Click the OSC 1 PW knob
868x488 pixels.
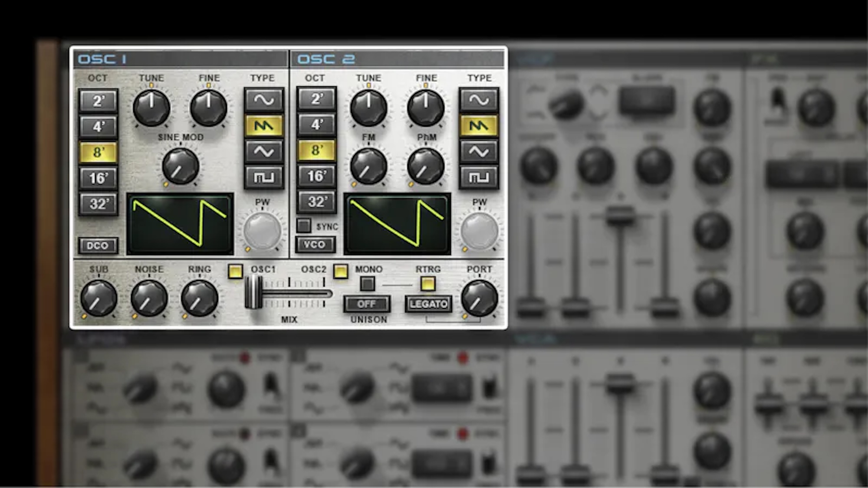262,231
